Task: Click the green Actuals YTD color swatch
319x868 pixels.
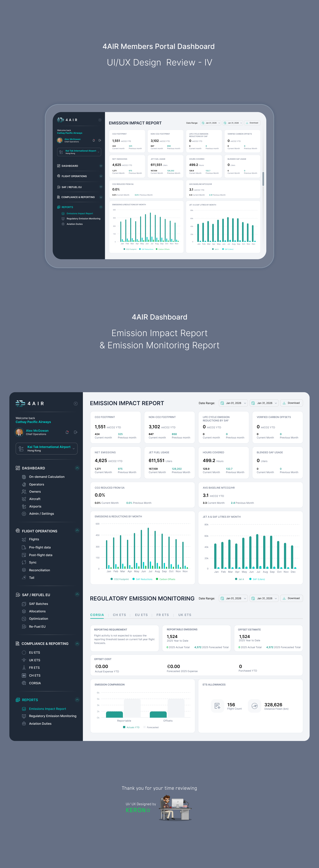Action: point(124,727)
